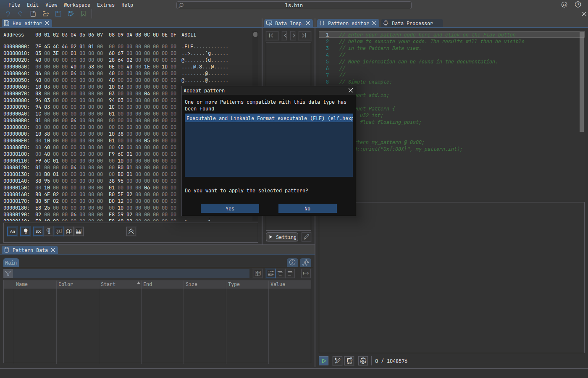Select tree style list view in Pattern Data
588x378 pixels.
(270, 273)
